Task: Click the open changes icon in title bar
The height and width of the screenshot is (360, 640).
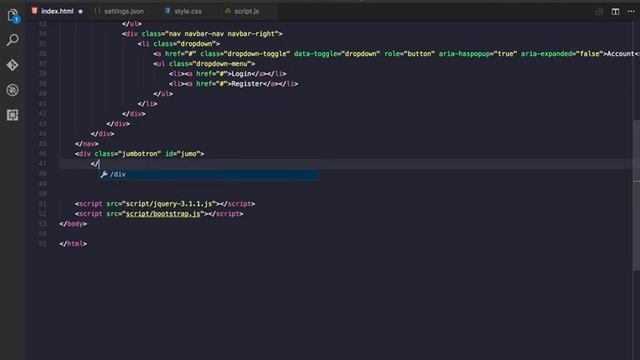Action: [599, 11]
